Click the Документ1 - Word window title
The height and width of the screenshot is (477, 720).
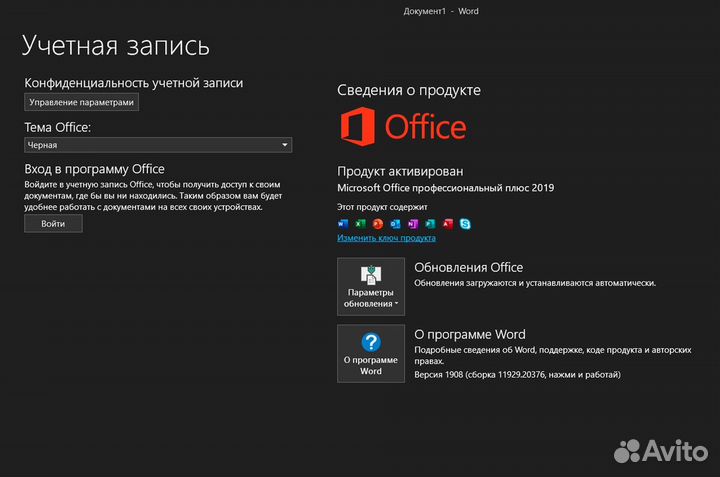point(441,11)
